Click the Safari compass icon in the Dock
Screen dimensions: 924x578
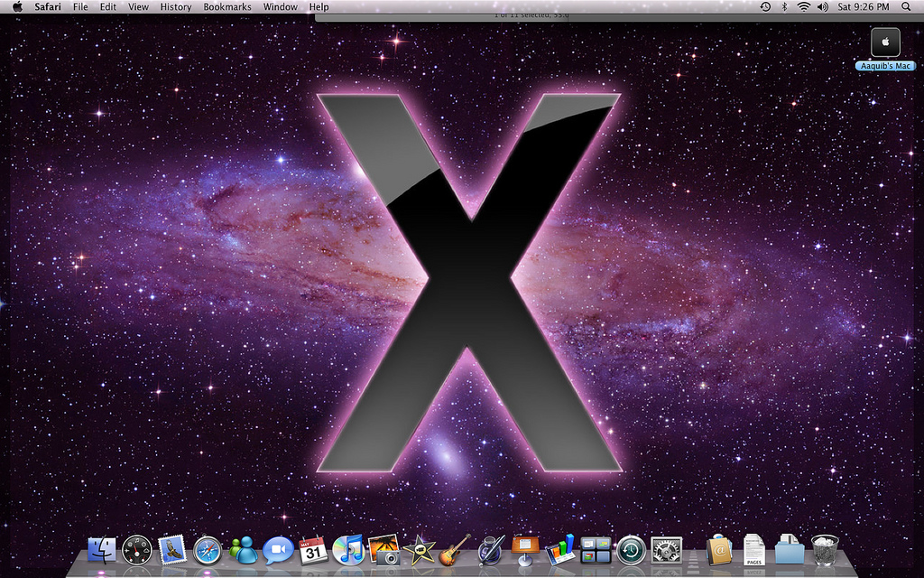click(208, 550)
